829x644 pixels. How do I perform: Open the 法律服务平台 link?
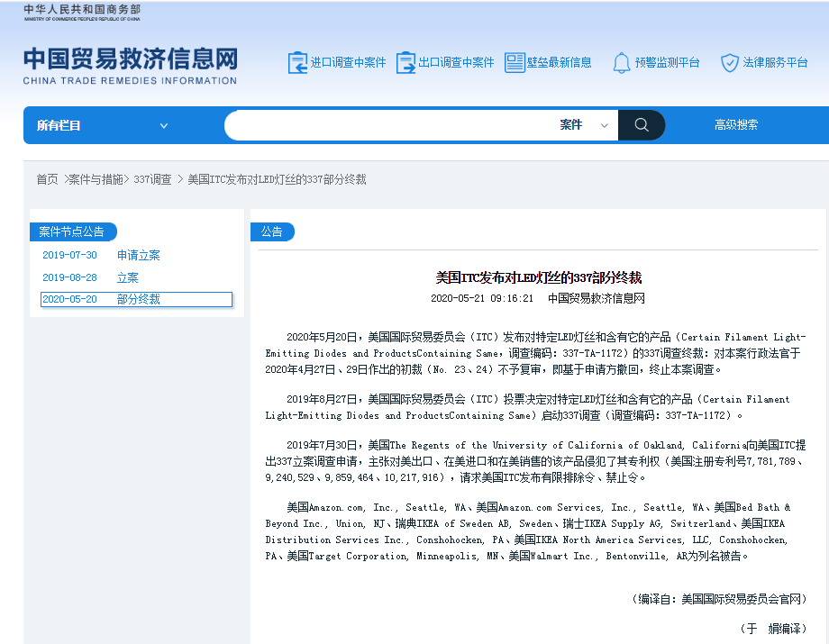click(775, 63)
